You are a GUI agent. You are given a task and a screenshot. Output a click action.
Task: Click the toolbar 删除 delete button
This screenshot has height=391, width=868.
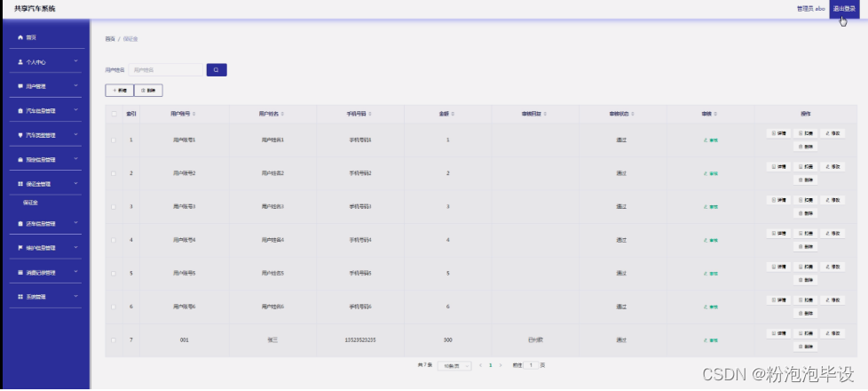pos(148,90)
